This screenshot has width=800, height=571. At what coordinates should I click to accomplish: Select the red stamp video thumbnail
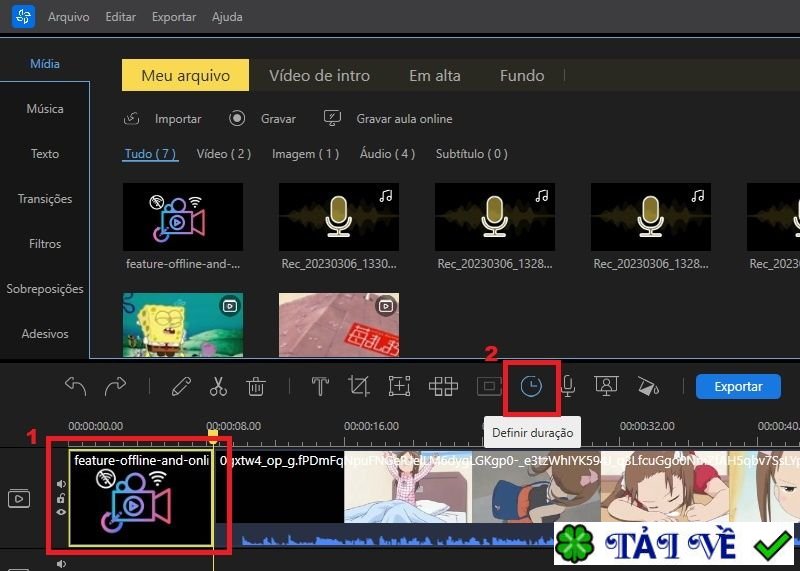[x=339, y=325]
